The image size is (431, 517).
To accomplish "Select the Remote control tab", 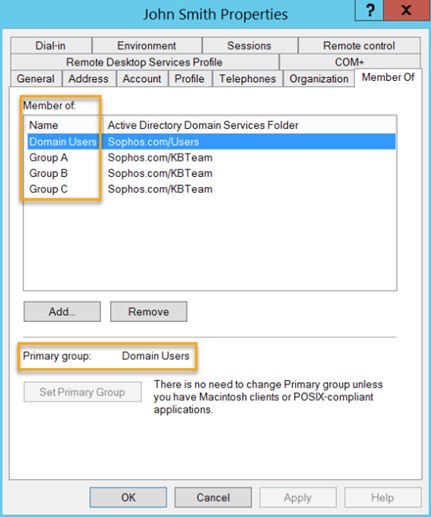I will (359, 46).
